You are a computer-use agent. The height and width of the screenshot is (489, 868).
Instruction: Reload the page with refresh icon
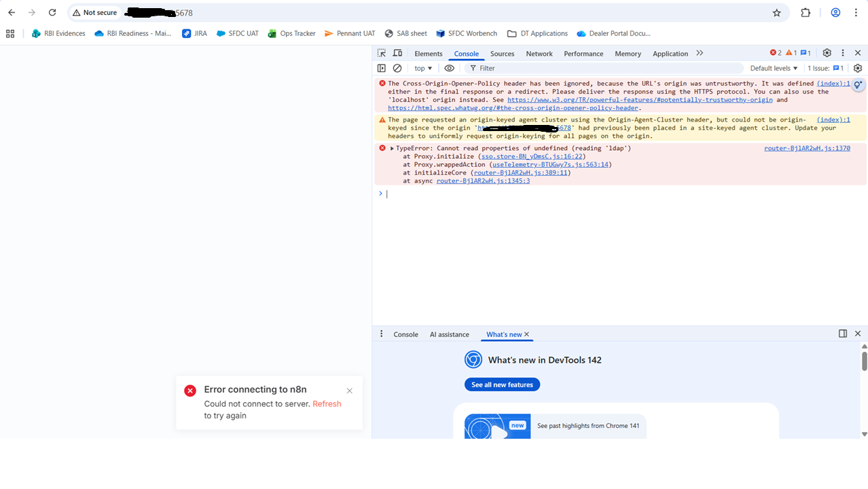52,13
